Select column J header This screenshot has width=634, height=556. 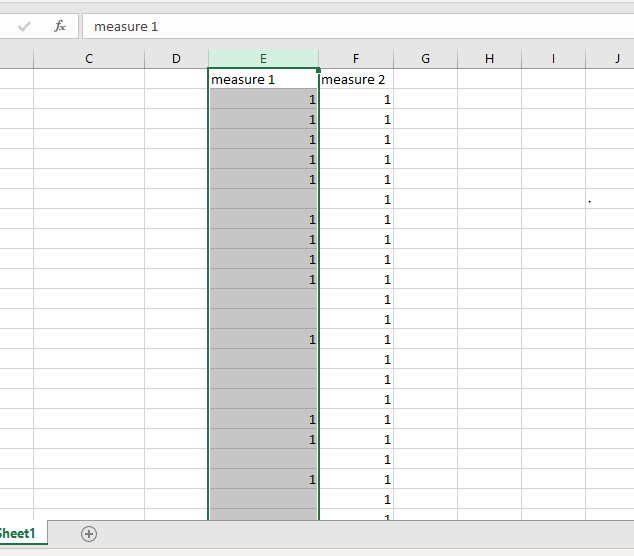(x=610, y=59)
